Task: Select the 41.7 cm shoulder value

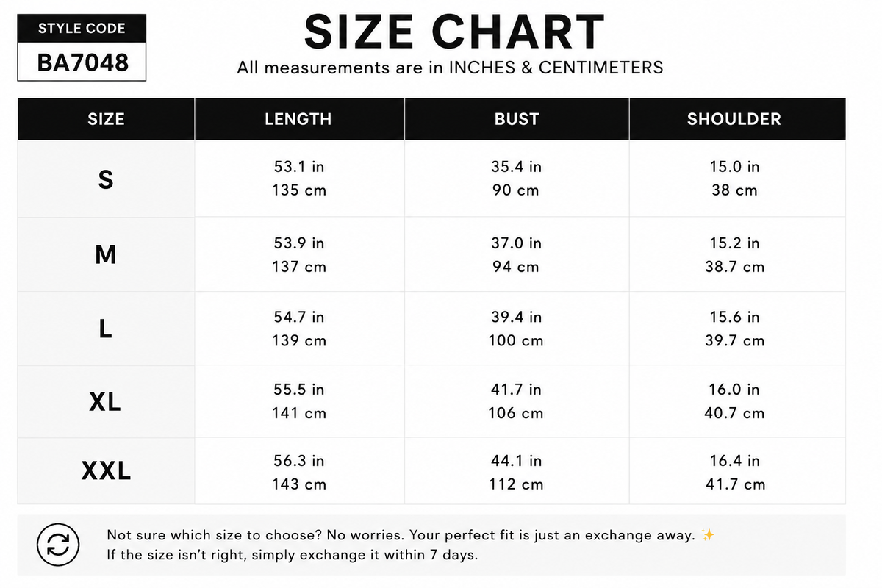Action: pyautogui.click(x=735, y=484)
